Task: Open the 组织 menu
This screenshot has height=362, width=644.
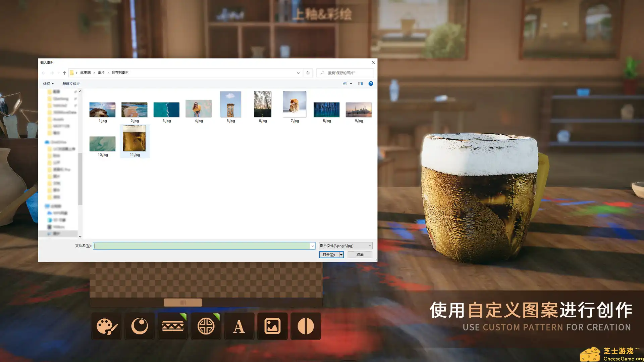Action: pyautogui.click(x=48, y=83)
